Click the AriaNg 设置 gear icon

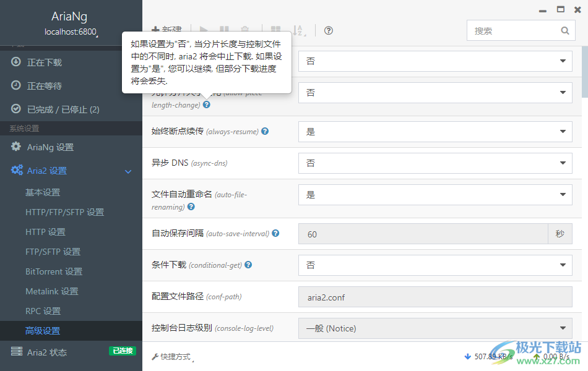pyautogui.click(x=15, y=147)
